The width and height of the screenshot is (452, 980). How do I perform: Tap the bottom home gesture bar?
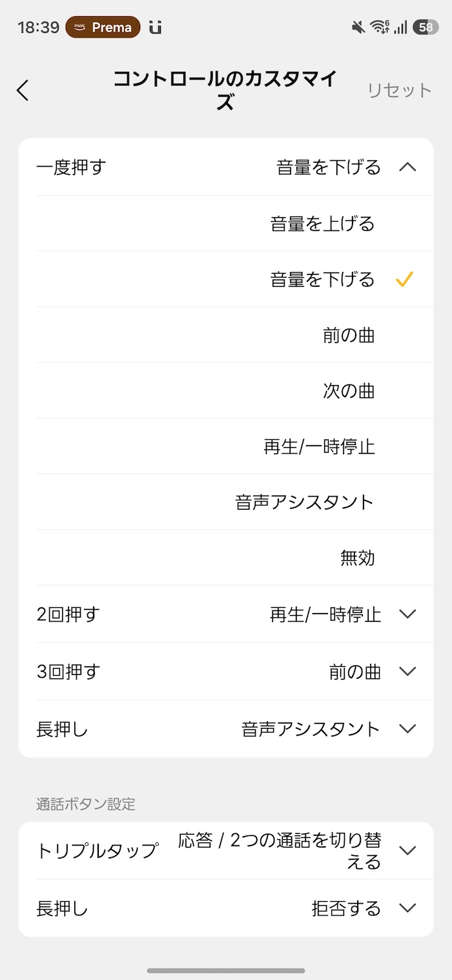pyautogui.click(x=226, y=970)
